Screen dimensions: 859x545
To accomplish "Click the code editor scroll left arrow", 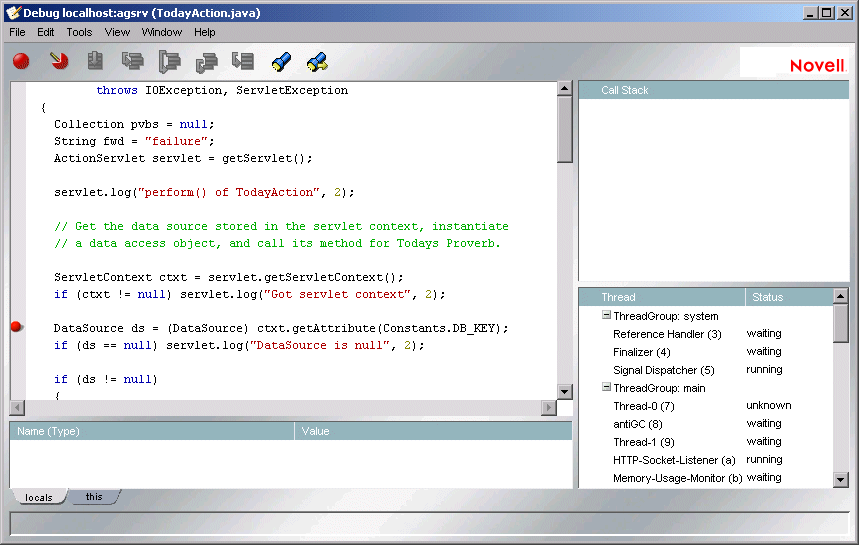I will [17, 408].
